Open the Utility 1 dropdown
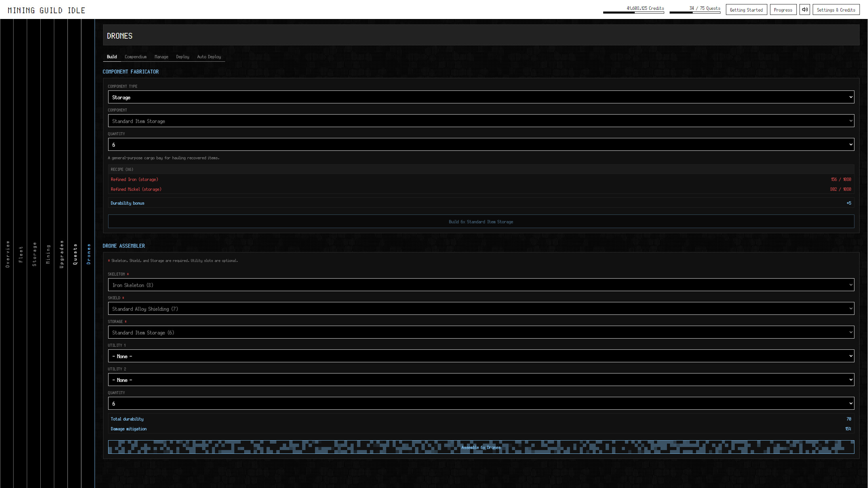The width and height of the screenshot is (868, 488). (481, 356)
